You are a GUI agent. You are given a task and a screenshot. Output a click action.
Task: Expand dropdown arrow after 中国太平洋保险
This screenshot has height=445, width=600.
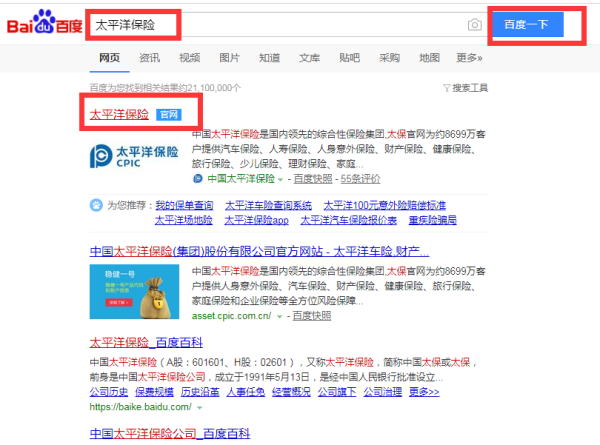280,179
